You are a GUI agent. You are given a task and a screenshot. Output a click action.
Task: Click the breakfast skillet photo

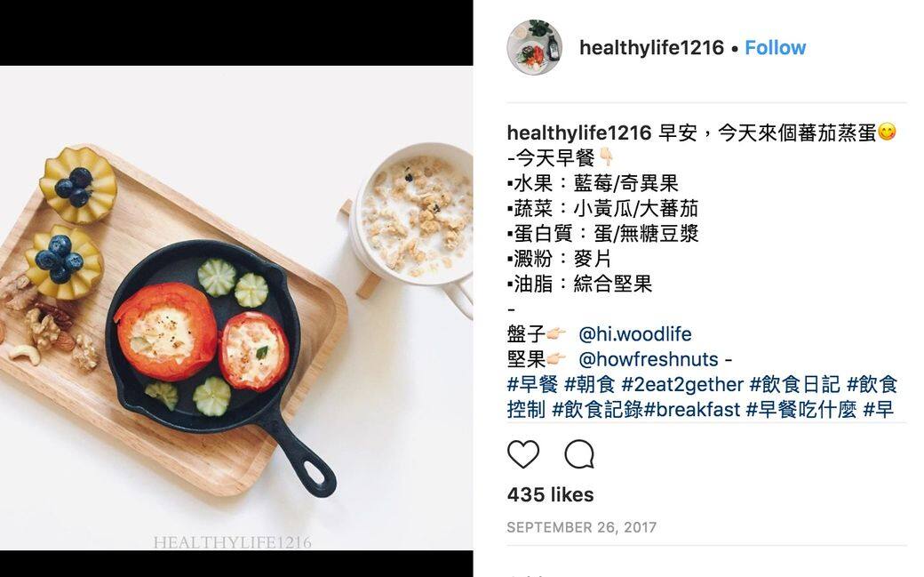[236, 308]
